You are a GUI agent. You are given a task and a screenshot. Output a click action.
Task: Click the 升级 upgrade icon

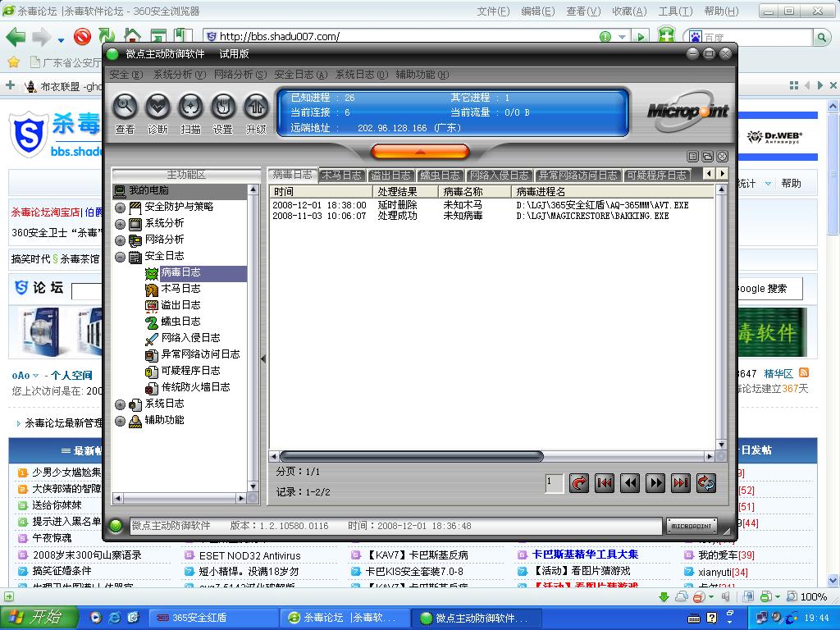pos(256,107)
